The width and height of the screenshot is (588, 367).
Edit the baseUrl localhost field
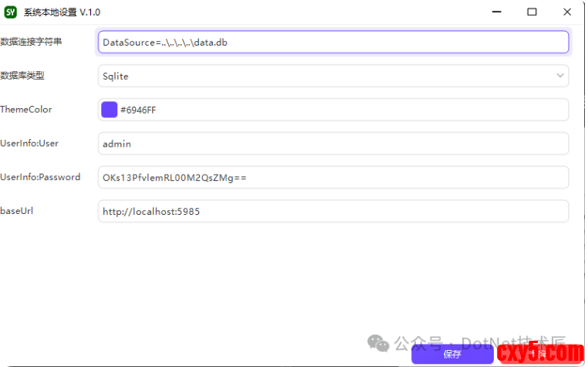333,211
